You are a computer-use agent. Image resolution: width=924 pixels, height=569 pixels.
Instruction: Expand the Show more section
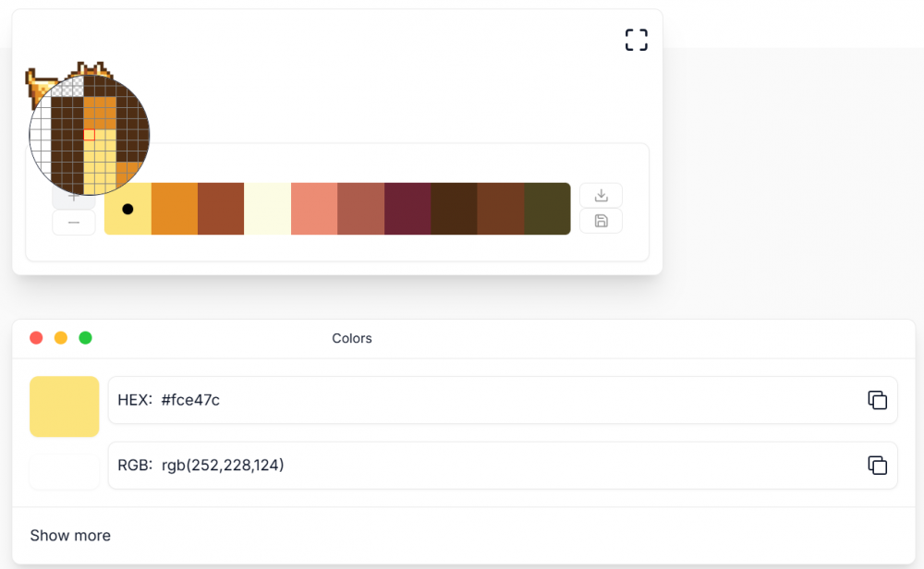pyautogui.click(x=70, y=536)
